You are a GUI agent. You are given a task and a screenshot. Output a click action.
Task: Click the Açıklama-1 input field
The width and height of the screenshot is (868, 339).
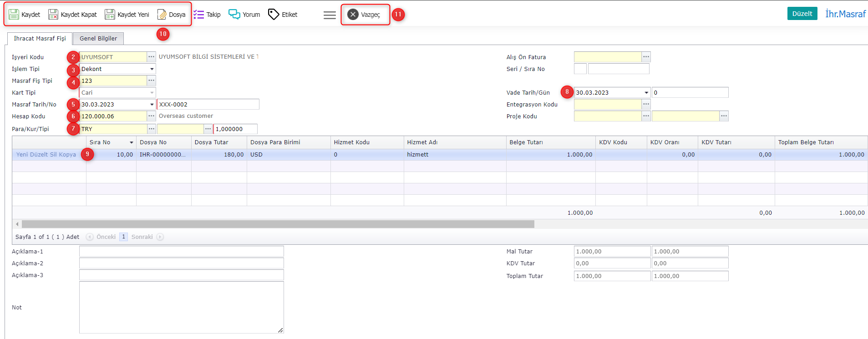point(181,252)
